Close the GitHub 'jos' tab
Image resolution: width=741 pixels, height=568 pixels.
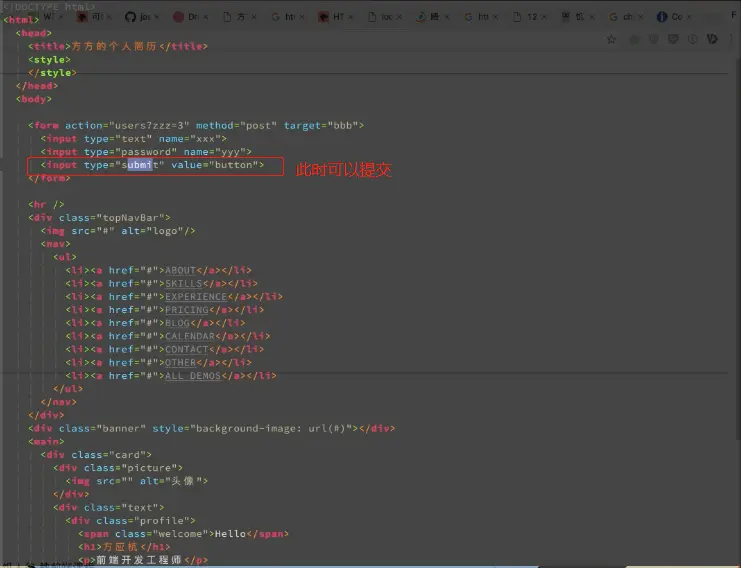(157, 17)
